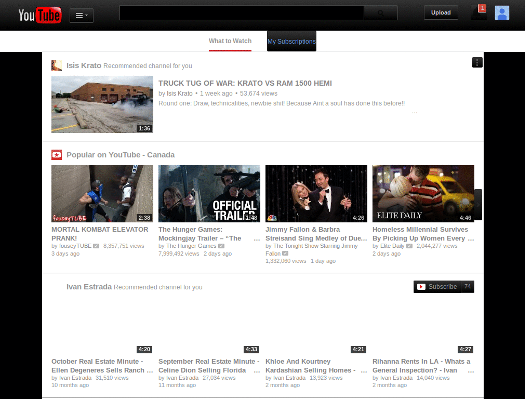The image size is (532, 399).
Task: Click the search icon button
Action: coord(381,13)
